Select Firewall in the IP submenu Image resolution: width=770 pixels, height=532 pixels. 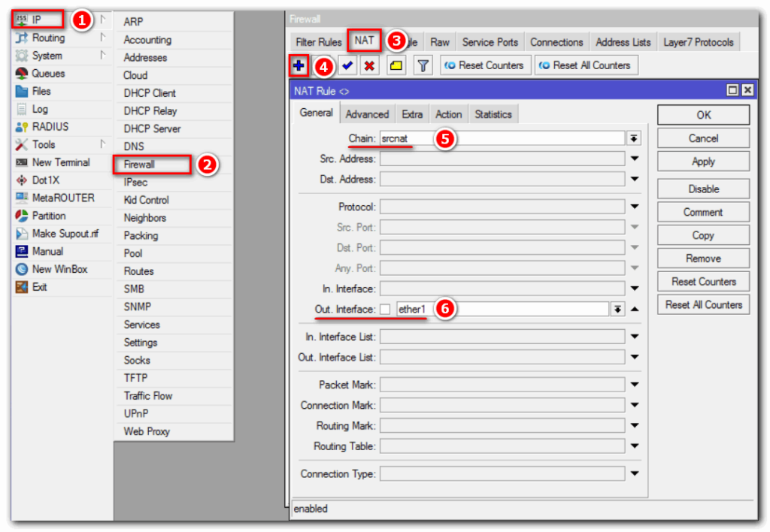pyautogui.click(x=140, y=164)
